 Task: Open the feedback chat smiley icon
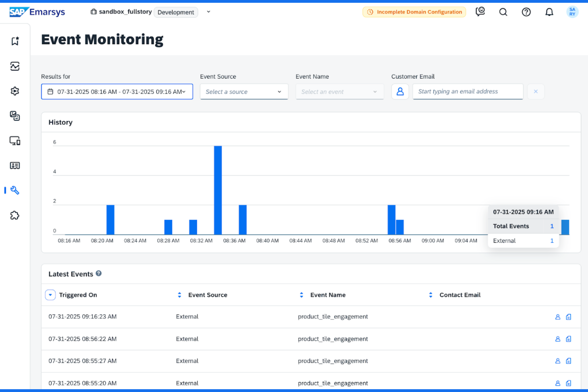click(480, 12)
